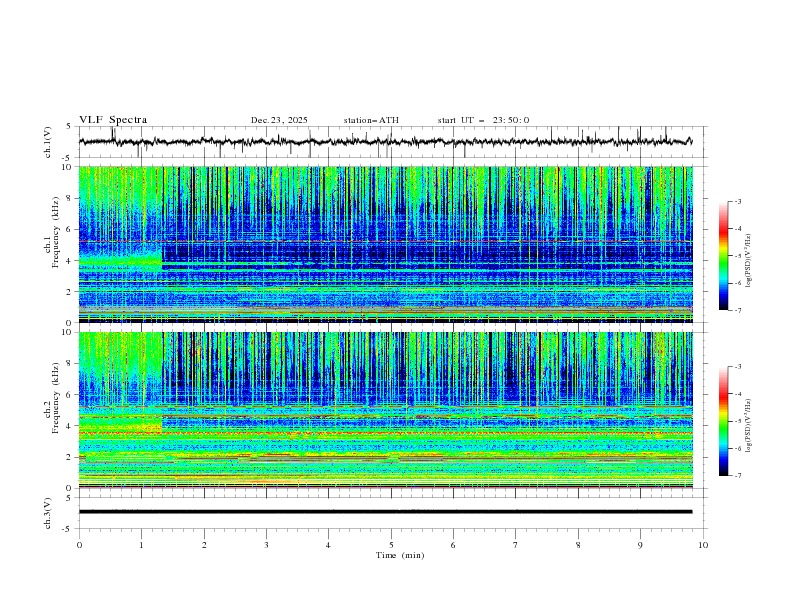This screenshot has height=612, width=792.
Task: Click the ch.2 colorbar 'log(PSD)(V²/Hz)' label
Action: pyautogui.click(x=749, y=425)
